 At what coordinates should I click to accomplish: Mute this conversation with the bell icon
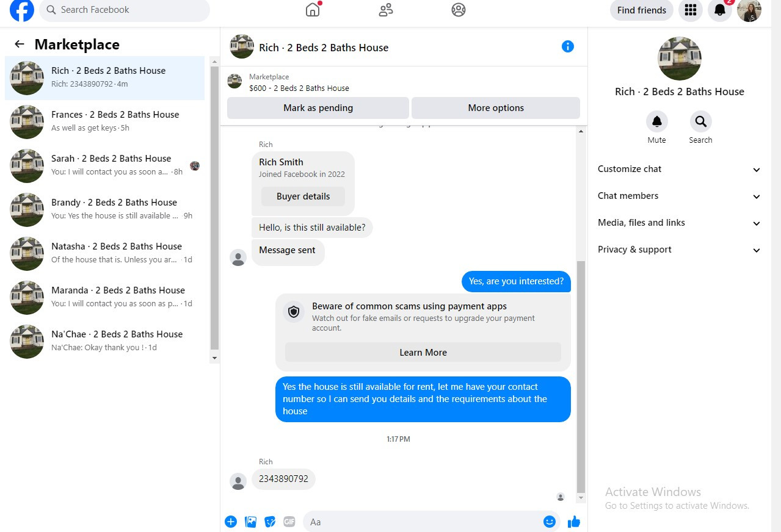[657, 121]
